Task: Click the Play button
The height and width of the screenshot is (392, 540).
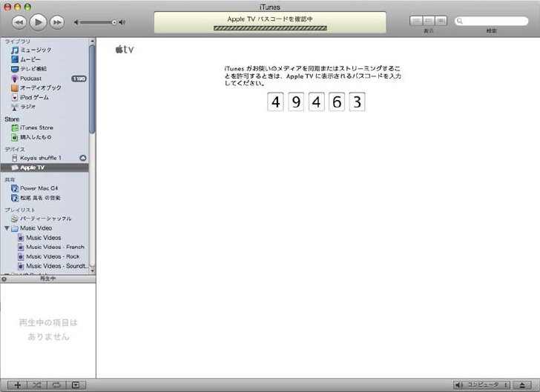Action: point(38,22)
